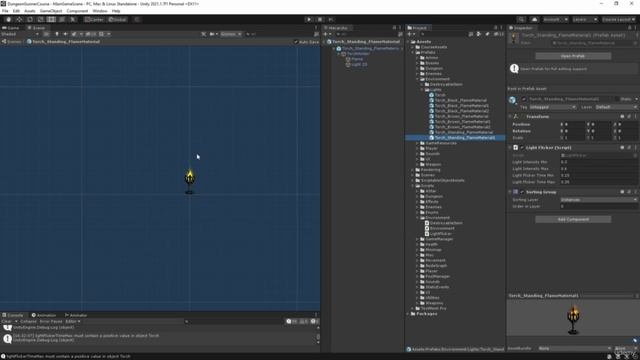Open the toolbar search icon

coord(521,20)
